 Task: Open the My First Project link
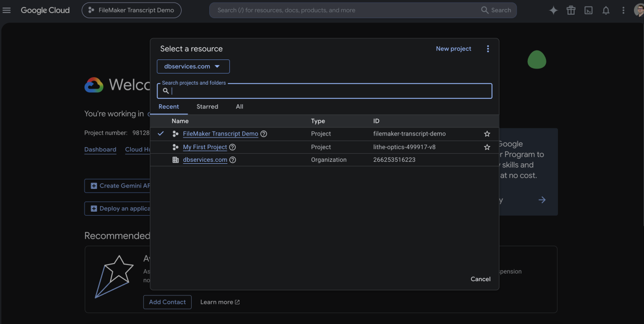[x=205, y=147]
